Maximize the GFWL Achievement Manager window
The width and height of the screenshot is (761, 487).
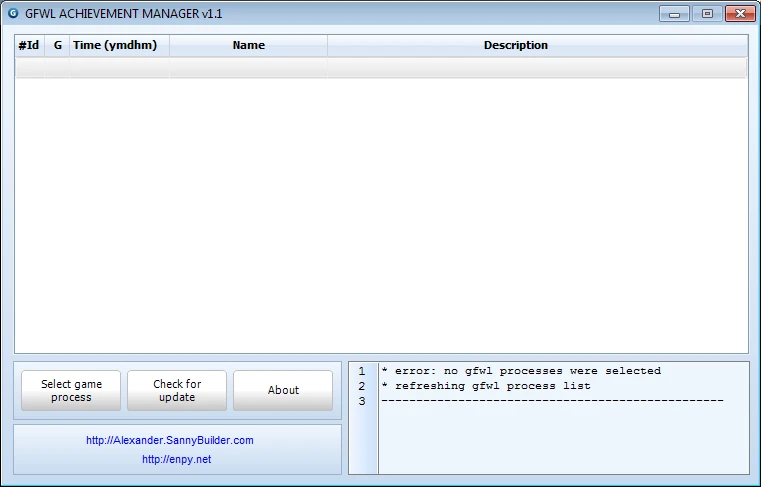pyautogui.click(x=707, y=14)
